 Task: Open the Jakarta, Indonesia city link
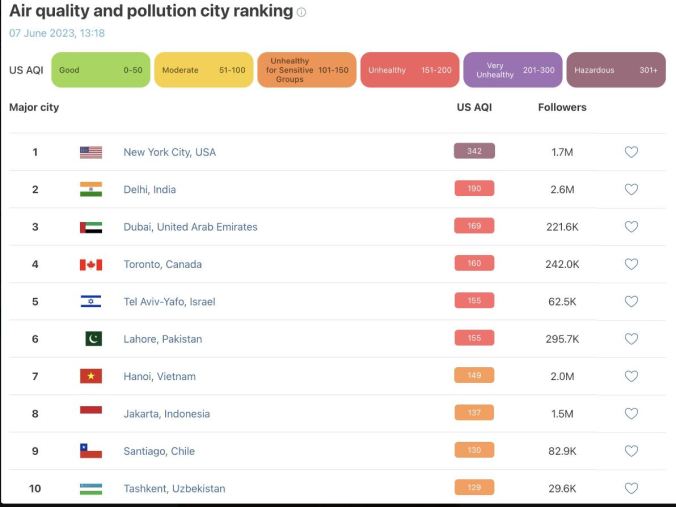point(167,414)
